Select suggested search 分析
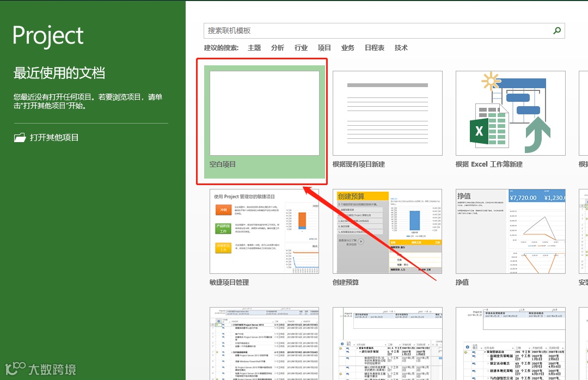Viewport: 588px width, 380px height. (x=278, y=48)
